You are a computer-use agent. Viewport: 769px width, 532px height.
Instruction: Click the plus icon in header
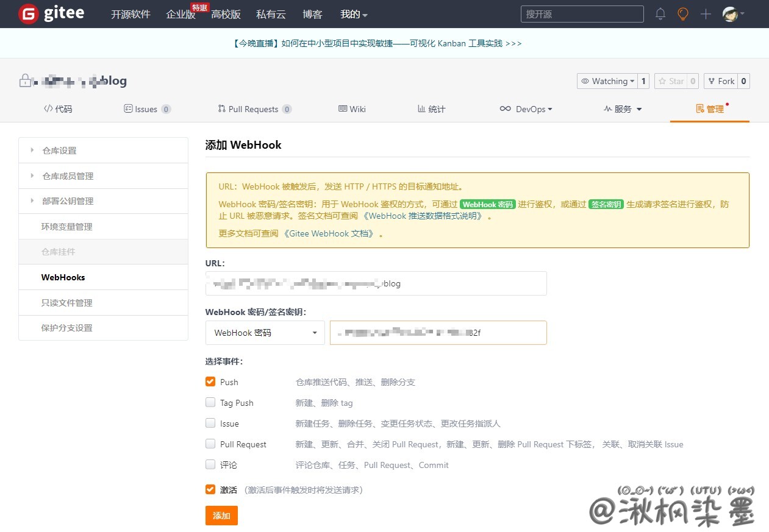tap(706, 14)
